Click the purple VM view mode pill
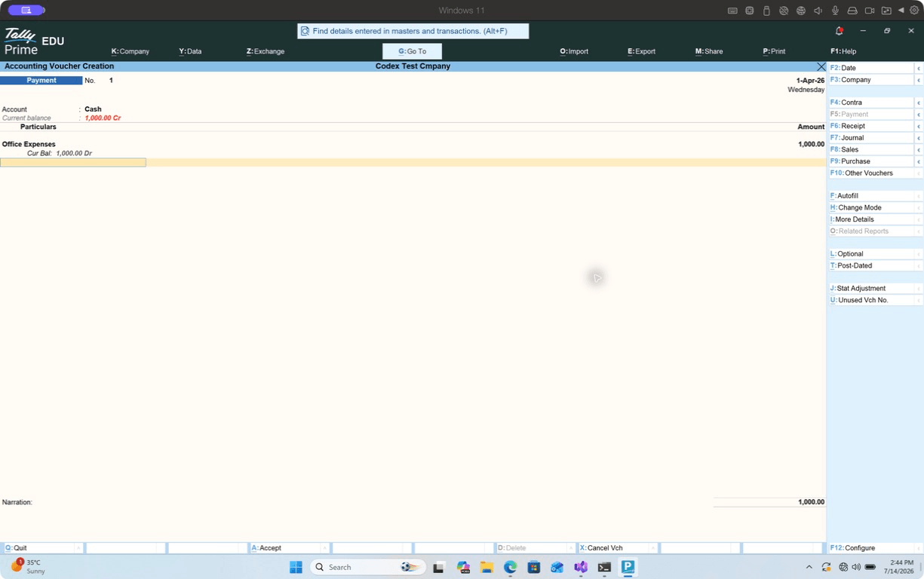This screenshot has width=924, height=579. pos(26,11)
